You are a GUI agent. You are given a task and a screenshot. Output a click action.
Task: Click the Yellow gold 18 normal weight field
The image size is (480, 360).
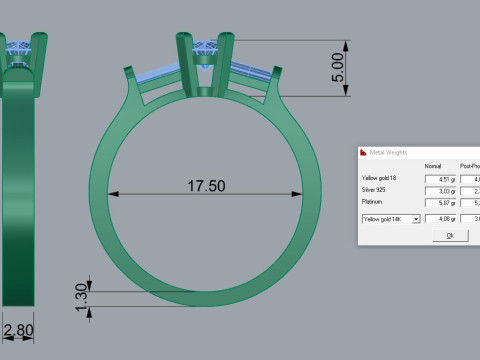click(x=440, y=179)
